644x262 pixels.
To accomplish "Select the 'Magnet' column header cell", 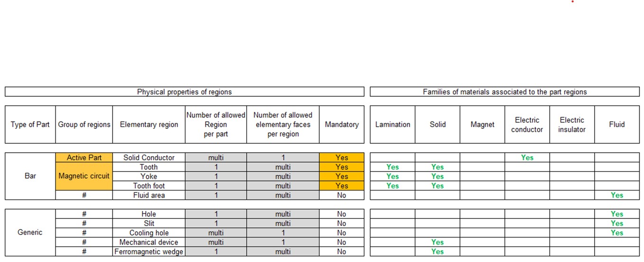I will 482,125.
